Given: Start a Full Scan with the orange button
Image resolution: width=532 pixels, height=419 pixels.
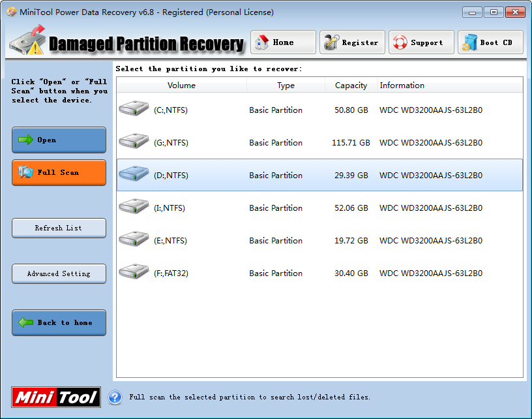Looking at the screenshot, I should click(x=59, y=172).
